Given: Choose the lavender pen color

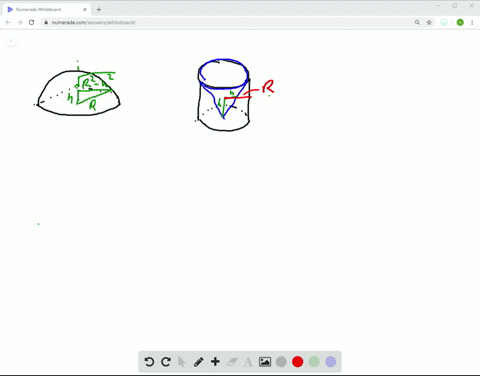Looking at the screenshot, I should [330, 362].
